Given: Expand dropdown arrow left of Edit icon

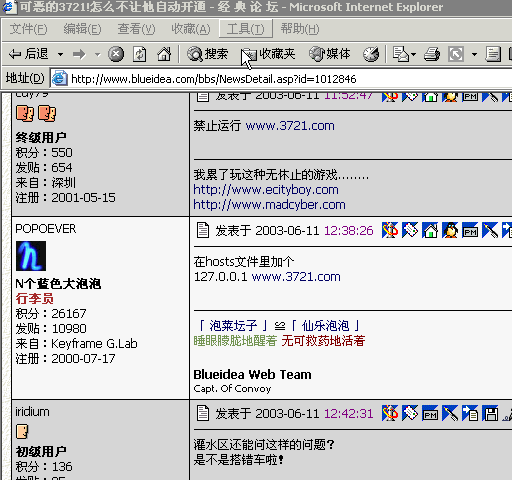Looking at the screenshot, I should [x=474, y=54].
